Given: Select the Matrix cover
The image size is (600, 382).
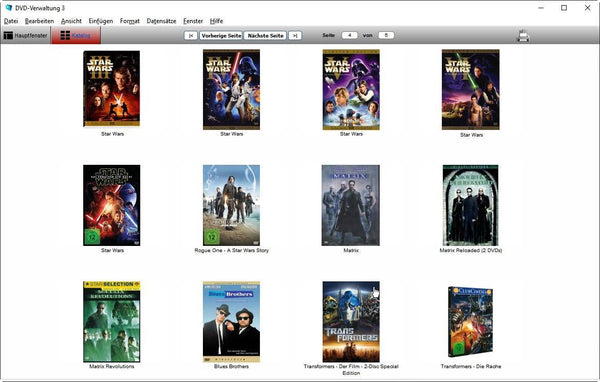Looking at the screenshot, I should [x=351, y=205].
